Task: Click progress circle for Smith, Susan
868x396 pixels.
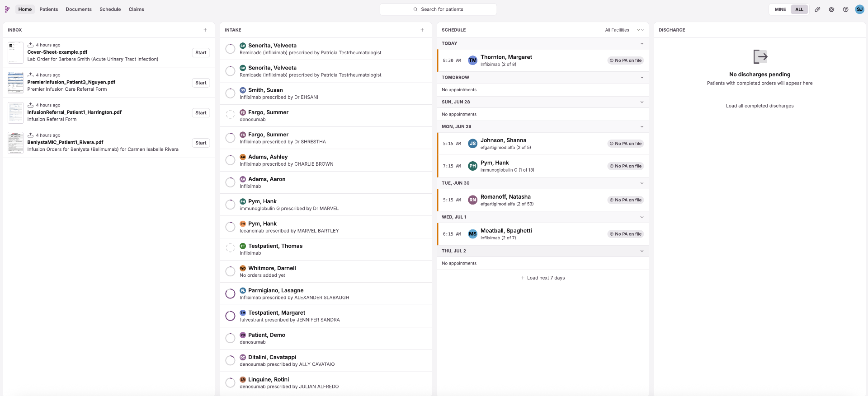Action: (x=230, y=93)
